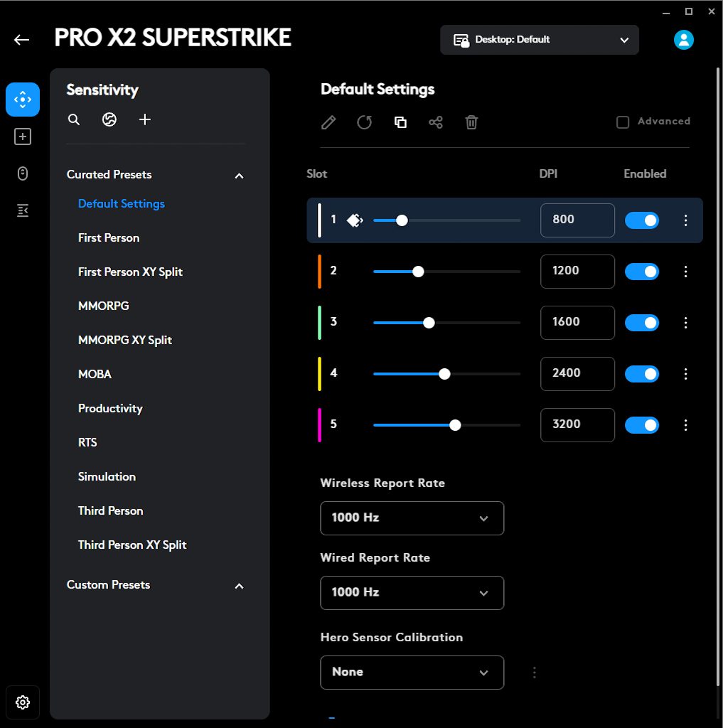Viewport: 723px width, 728px height.
Task: Collapse the Custom Presets section
Action: point(239,586)
